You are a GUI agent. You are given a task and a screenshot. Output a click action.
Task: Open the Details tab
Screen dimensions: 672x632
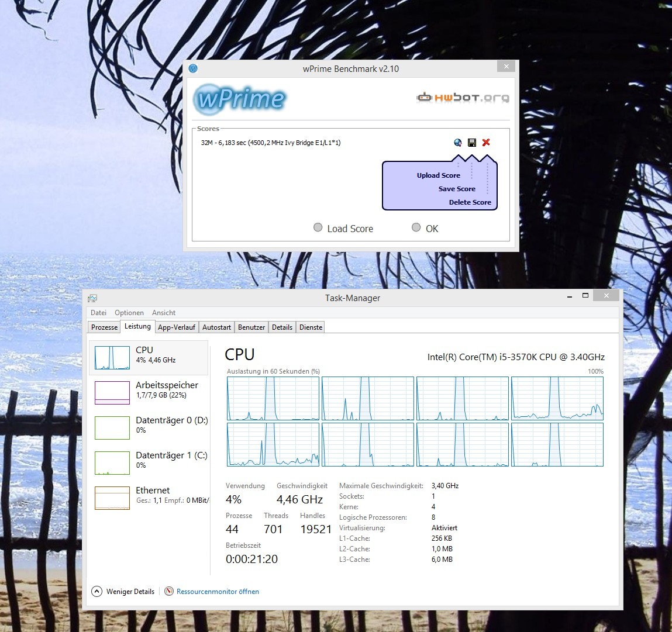tap(282, 327)
